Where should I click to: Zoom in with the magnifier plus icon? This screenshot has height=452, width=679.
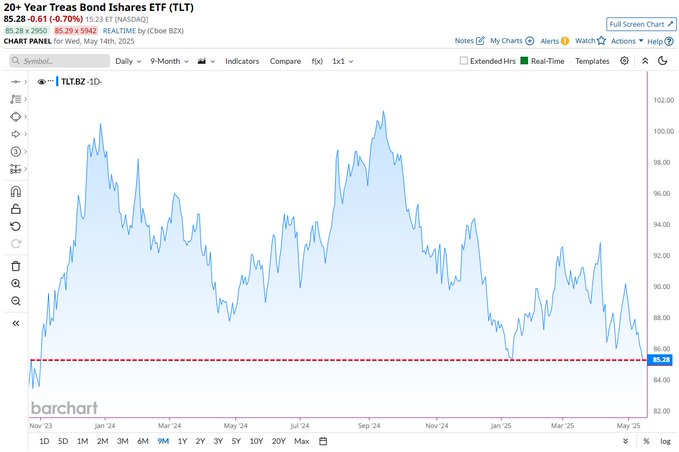pyautogui.click(x=16, y=284)
